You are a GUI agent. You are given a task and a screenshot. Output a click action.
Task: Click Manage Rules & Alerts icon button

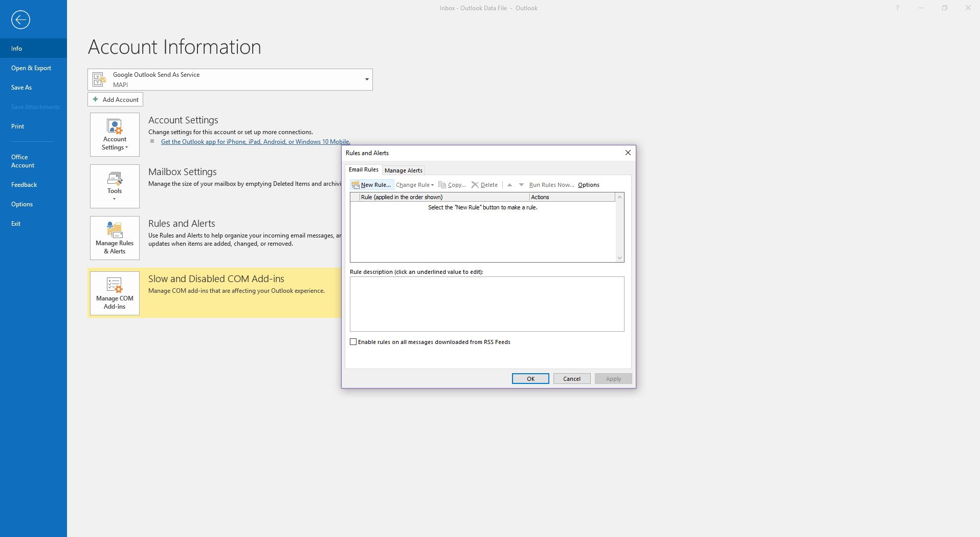point(115,238)
